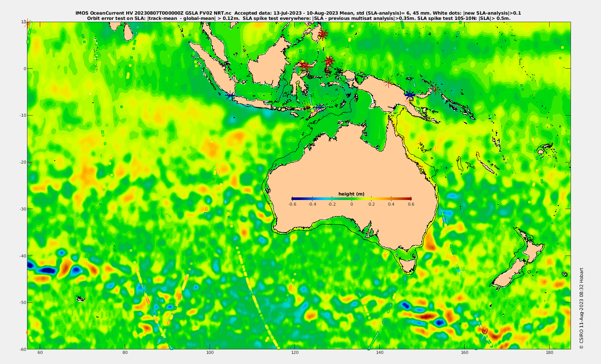Image resolution: width=601 pixels, height=364 pixels.
Task: Click the x-axis longitude label '160'
Action: [465, 352]
